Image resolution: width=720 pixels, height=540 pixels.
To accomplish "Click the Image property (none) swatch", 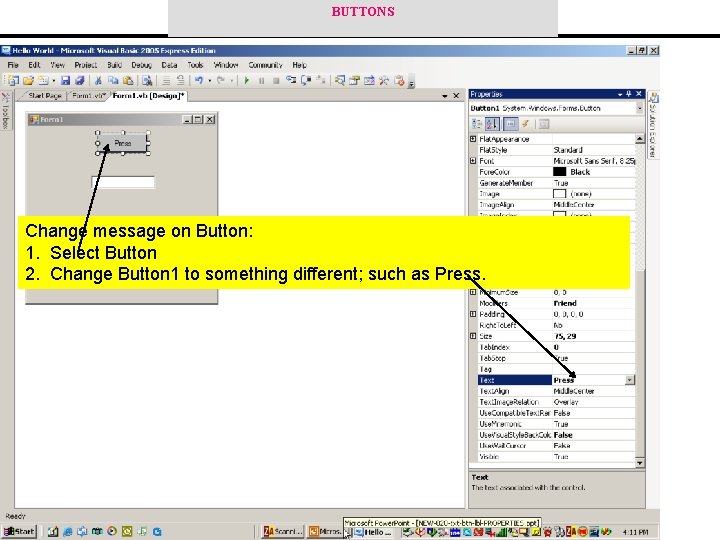I will [x=559, y=194].
